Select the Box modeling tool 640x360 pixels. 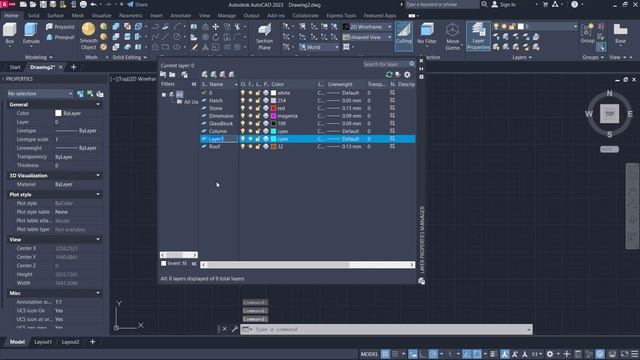coord(9,33)
